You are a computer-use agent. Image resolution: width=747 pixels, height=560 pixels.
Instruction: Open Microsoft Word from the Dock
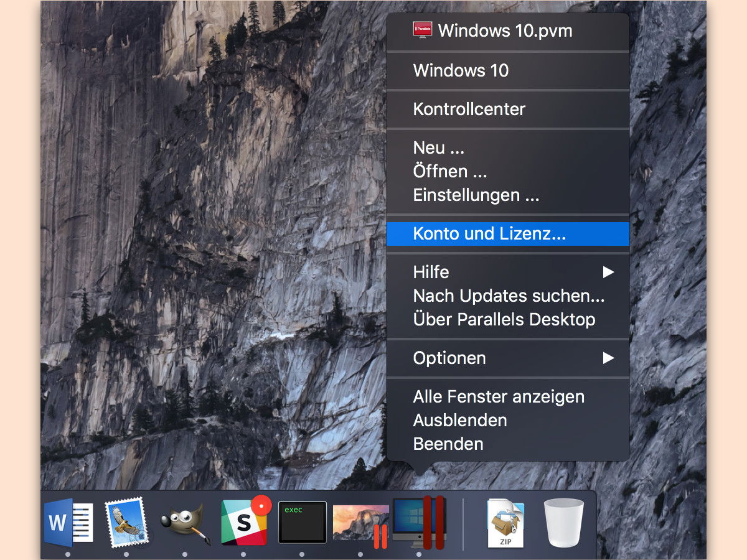click(x=68, y=523)
